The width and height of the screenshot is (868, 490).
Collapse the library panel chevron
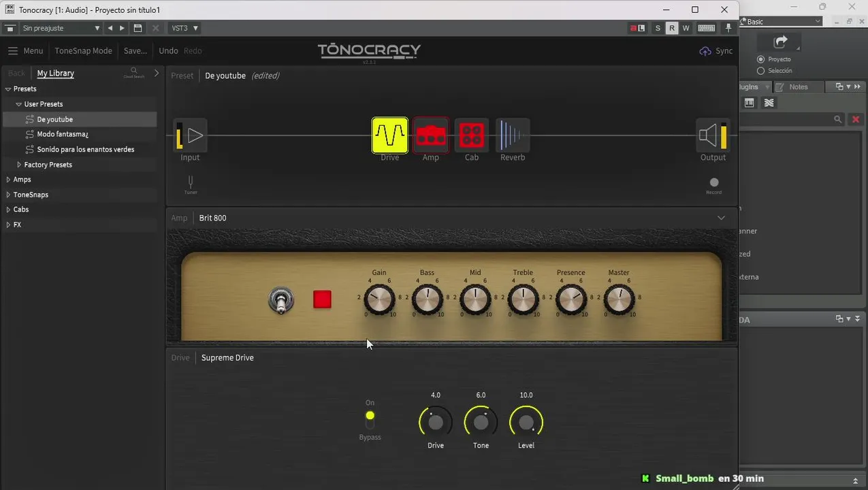point(157,73)
